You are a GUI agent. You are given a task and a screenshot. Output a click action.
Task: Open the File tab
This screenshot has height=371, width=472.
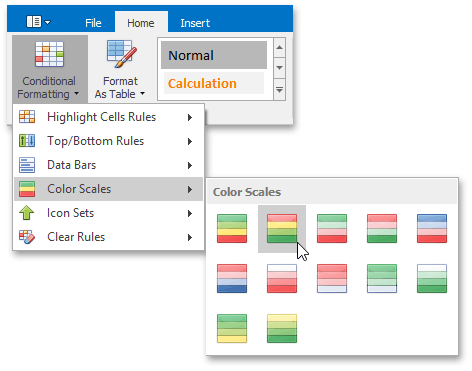click(93, 23)
